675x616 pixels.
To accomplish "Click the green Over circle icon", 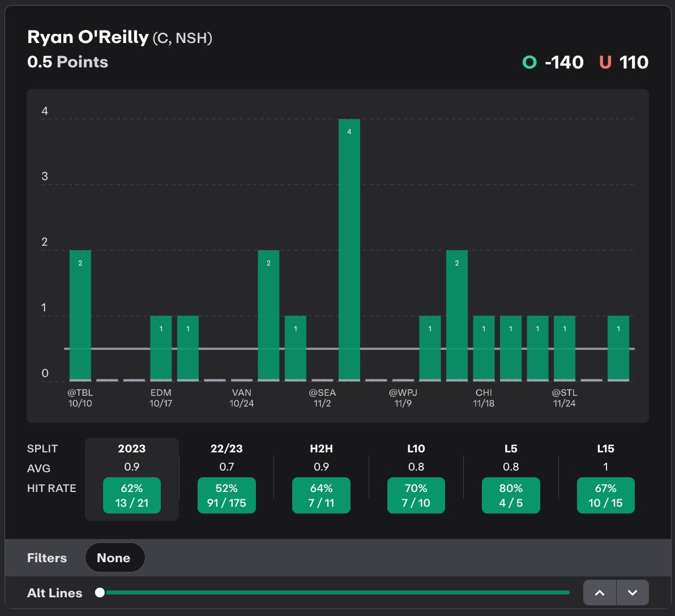I will [x=529, y=62].
